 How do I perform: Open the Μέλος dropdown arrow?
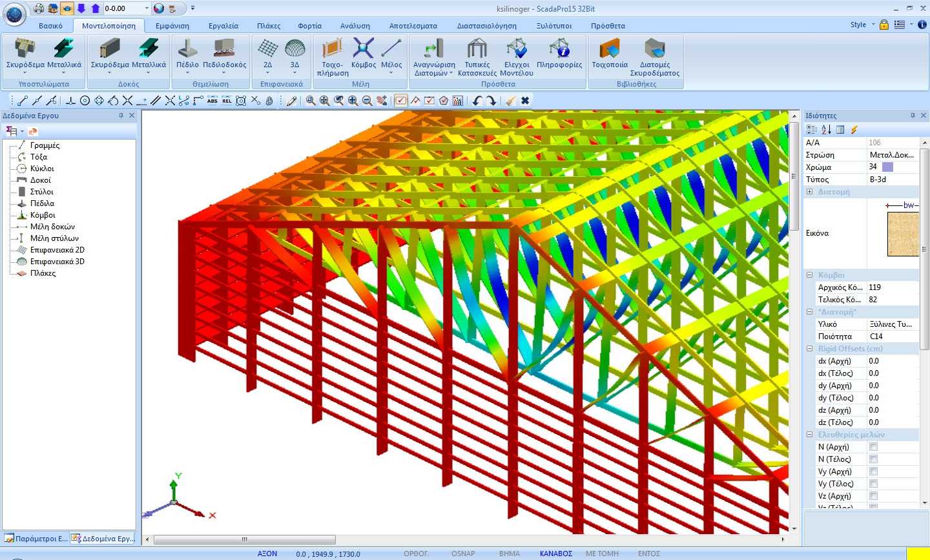(391, 73)
